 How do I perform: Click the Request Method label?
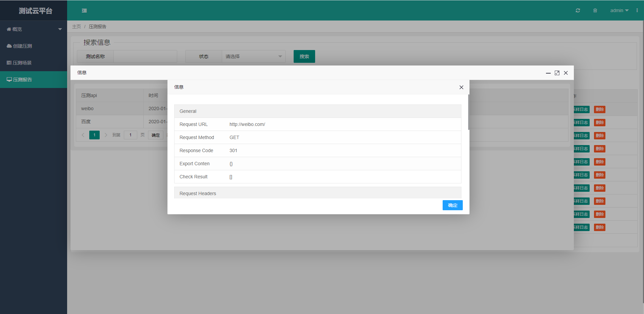click(x=197, y=137)
